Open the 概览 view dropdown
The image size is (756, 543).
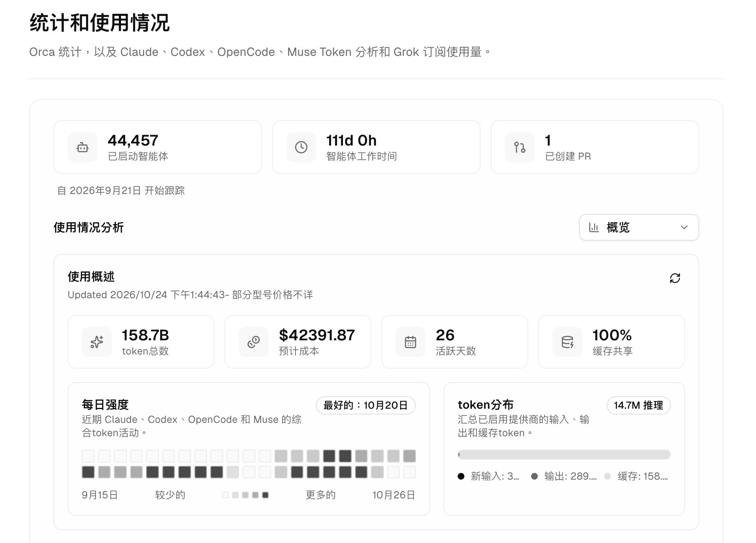click(639, 227)
